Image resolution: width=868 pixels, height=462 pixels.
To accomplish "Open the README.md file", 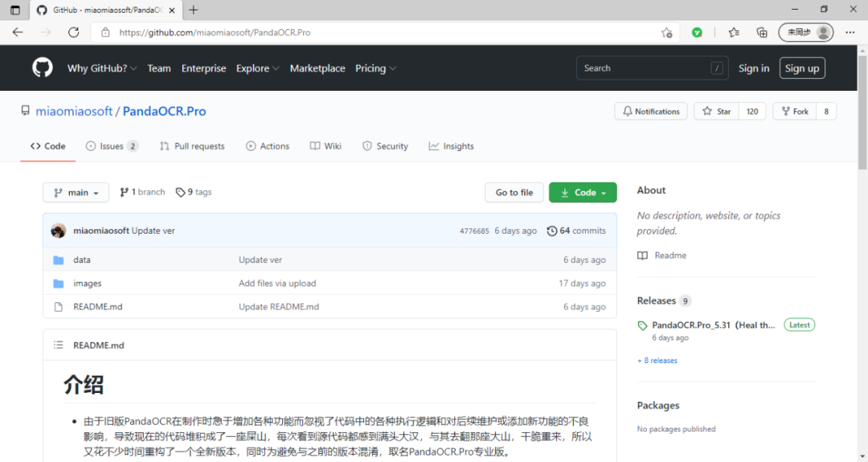I will [x=98, y=306].
